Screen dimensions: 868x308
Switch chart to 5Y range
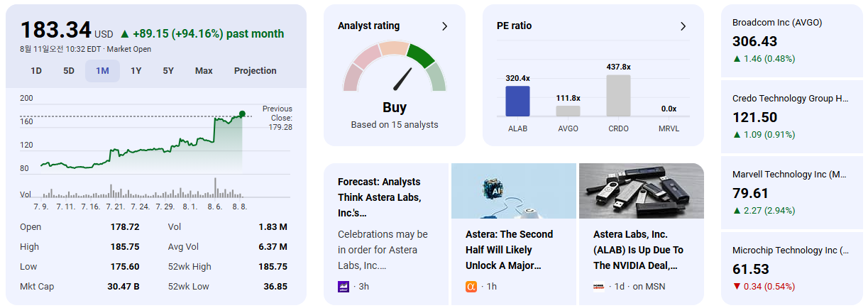[168, 71]
